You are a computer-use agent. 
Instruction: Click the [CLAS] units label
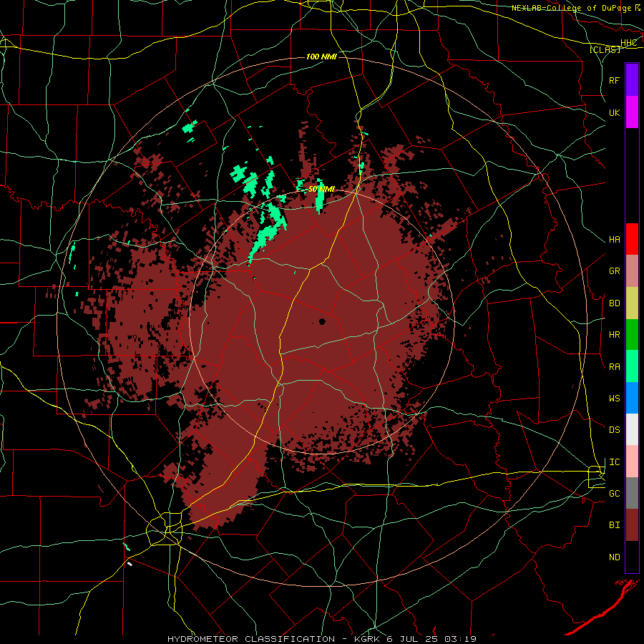pos(605,49)
